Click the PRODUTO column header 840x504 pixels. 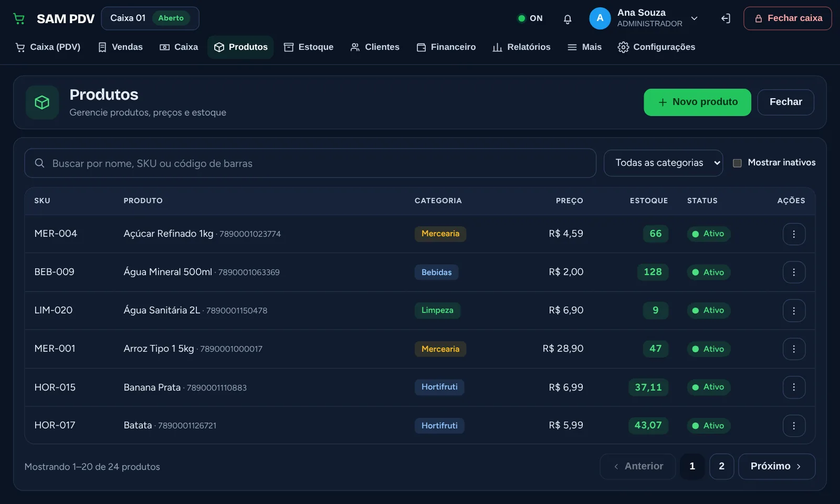click(x=143, y=201)
